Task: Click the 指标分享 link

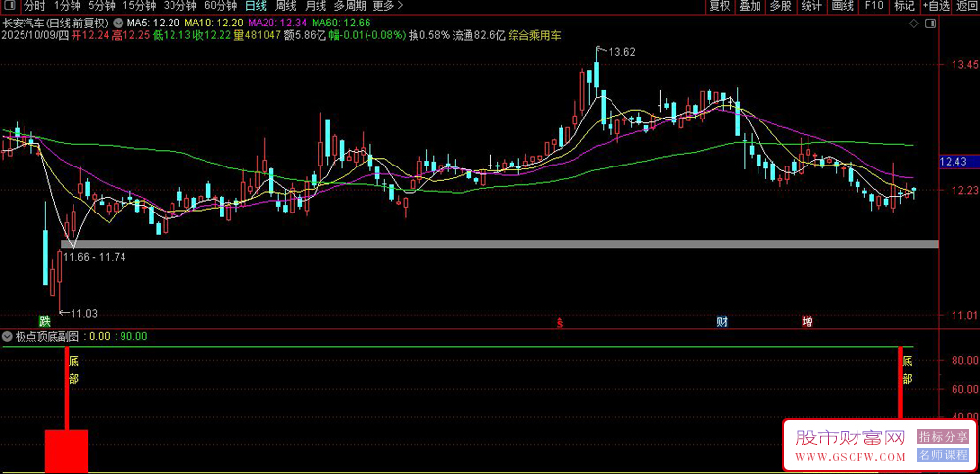Action: (943, 436)
